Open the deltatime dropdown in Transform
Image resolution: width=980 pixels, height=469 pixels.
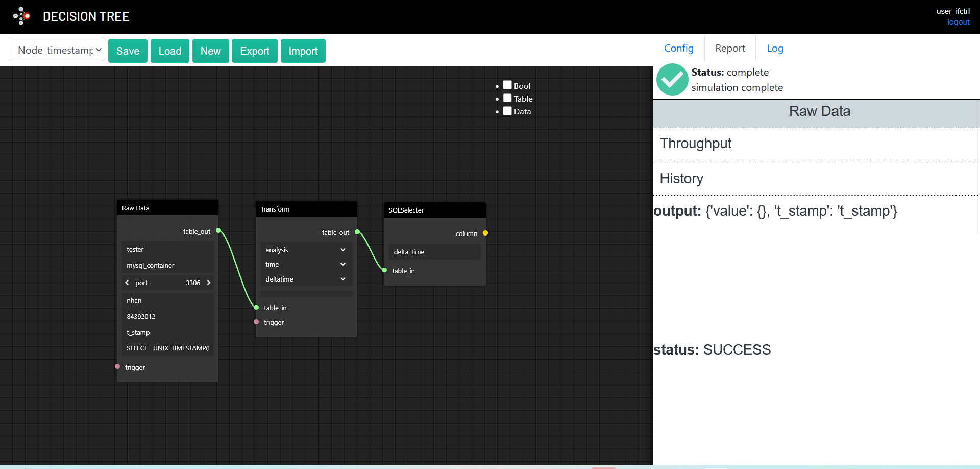pos(306,279)
